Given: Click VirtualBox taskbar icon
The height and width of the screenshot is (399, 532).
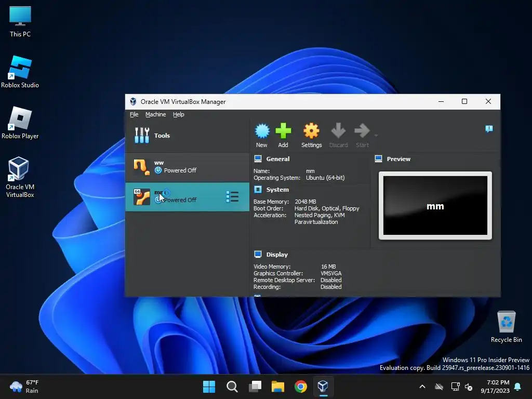Looking at the screenshot, I should coord(323,387).
